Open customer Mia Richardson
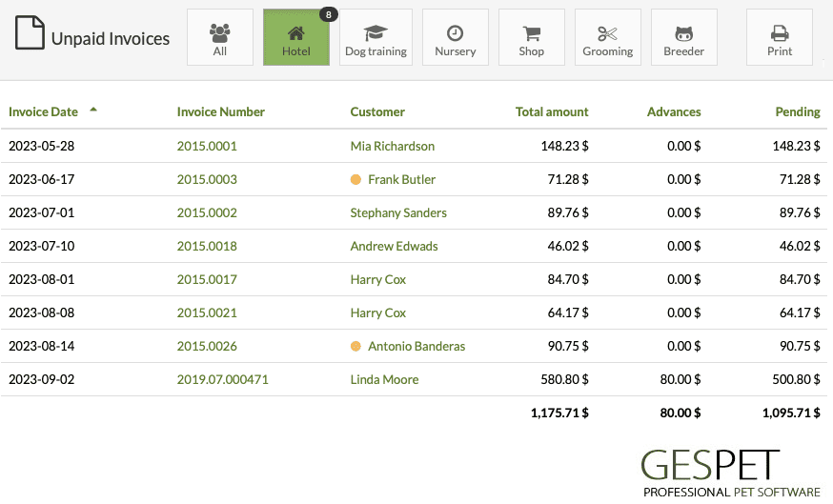This screenshot has width=833, height=504. [x=392, y=146]
